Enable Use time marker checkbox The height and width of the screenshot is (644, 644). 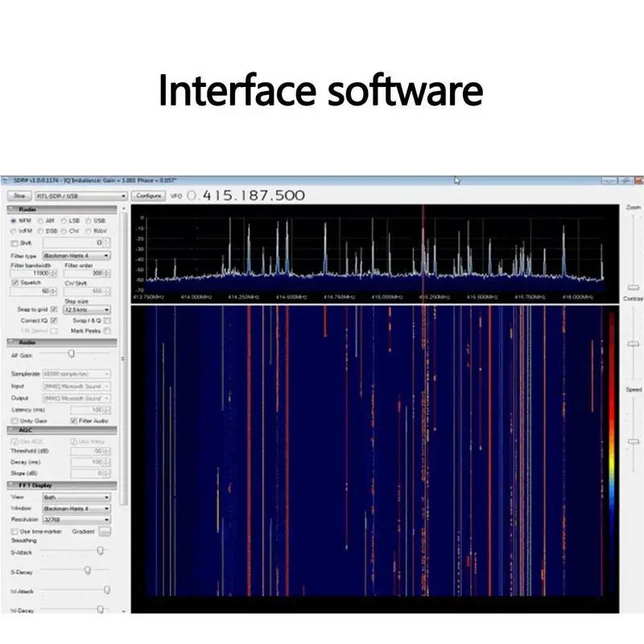[14, 531]
